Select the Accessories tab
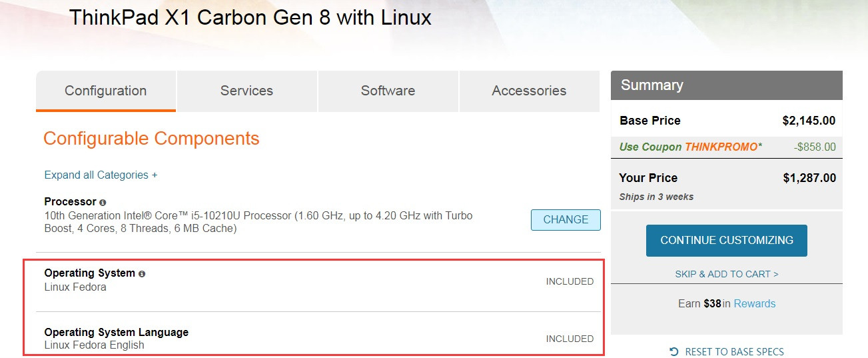The height and width of the screenshot is (358, 868). click(x=529, y=91)
